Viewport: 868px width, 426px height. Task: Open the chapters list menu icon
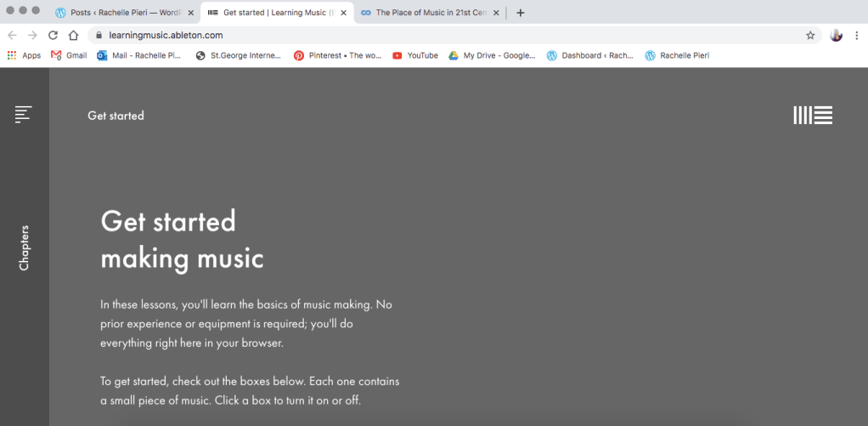pos(23,114)
